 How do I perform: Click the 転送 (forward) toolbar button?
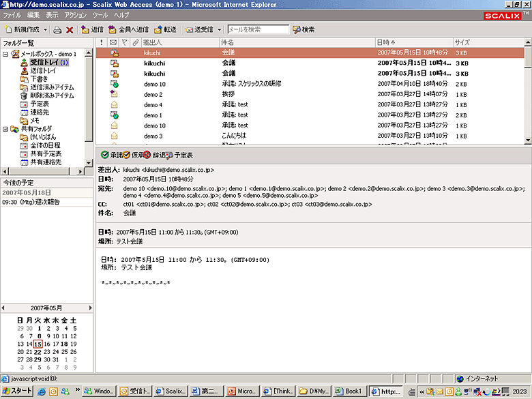[x=165, y=30]
